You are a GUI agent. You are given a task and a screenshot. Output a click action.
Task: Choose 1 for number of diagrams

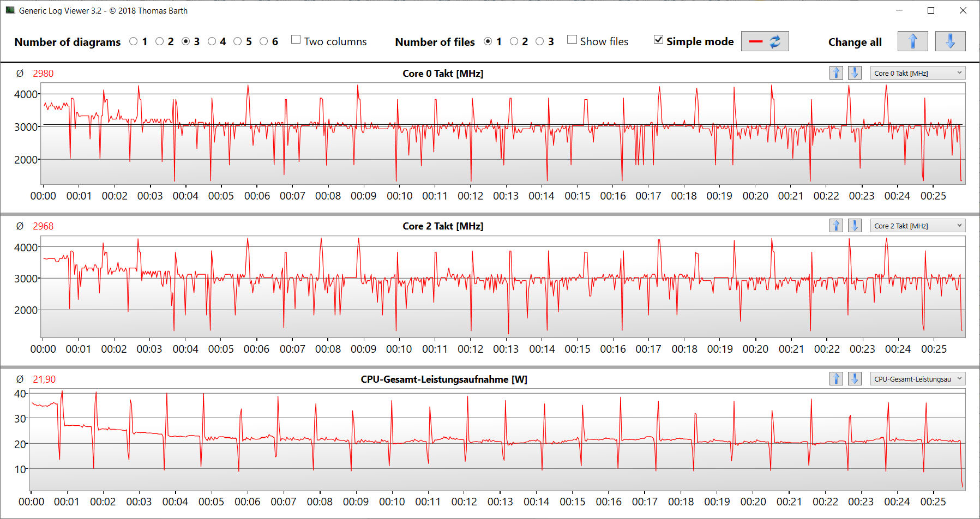click(x=134, y=41)
